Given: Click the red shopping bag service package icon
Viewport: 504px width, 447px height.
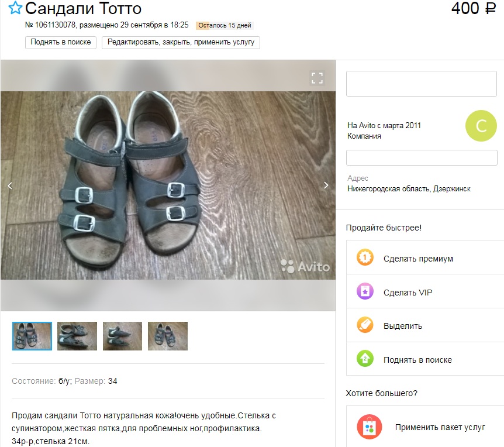Looking at the screenshot, I should coord(370,427).
